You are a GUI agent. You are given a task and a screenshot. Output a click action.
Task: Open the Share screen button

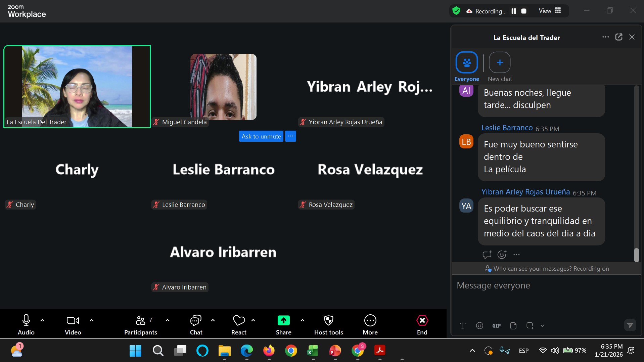[283, 324]
